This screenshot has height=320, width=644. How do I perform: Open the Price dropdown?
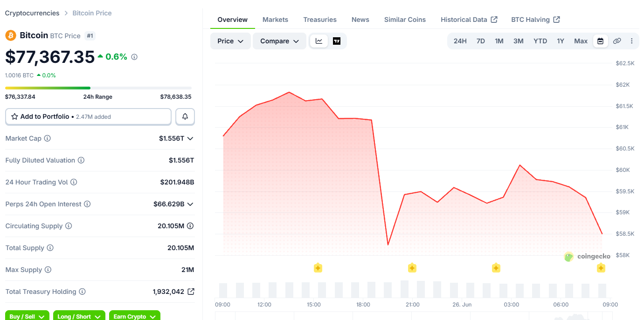click(230, 41)
